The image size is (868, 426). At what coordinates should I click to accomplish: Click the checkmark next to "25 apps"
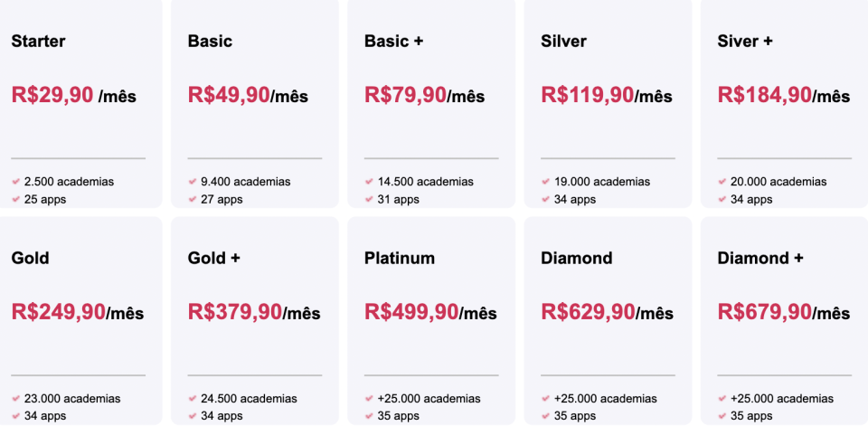click(15, 199)
